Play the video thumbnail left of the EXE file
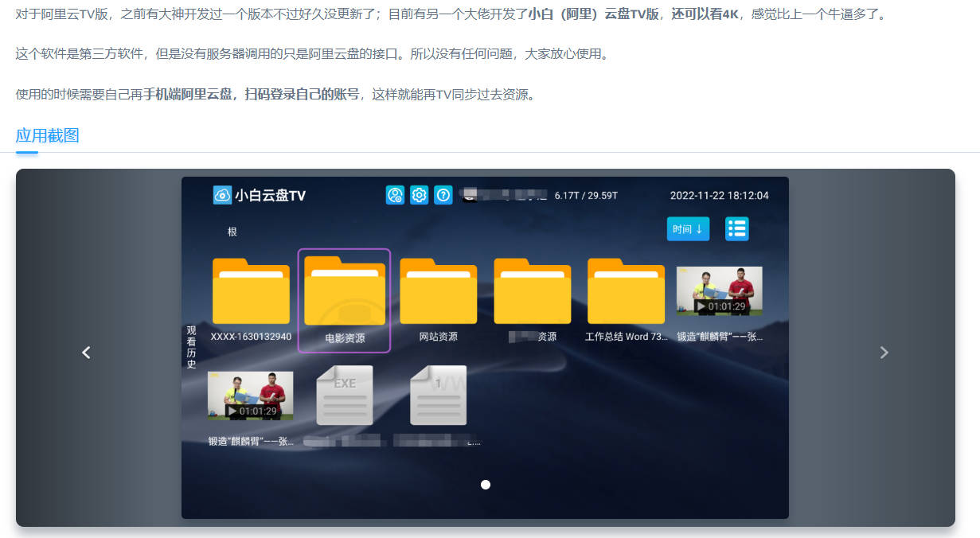This screenshot has width=980, height=538. point(250,396)
